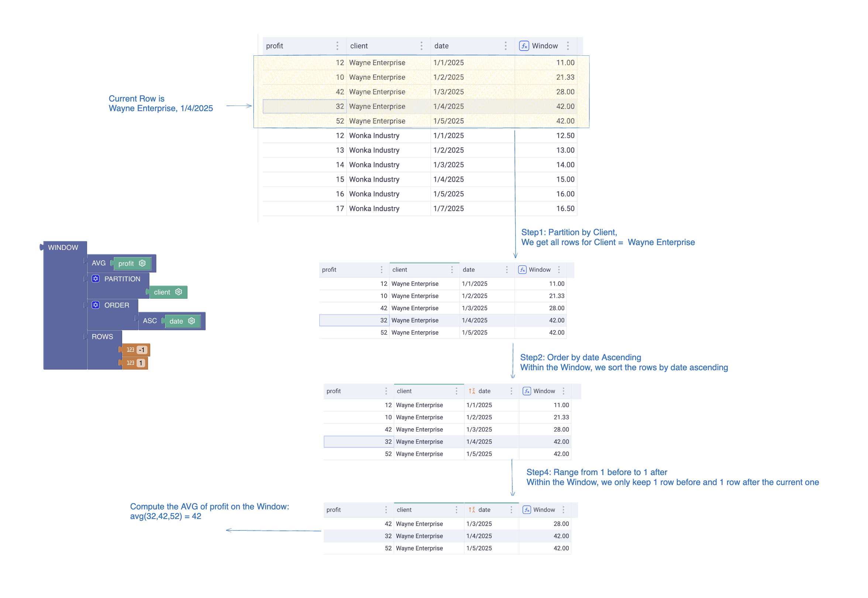The height and width of the screenshot is (598, 868).
Task: Open profit column menu in the Wonka table
Action: tap(337, 46)
